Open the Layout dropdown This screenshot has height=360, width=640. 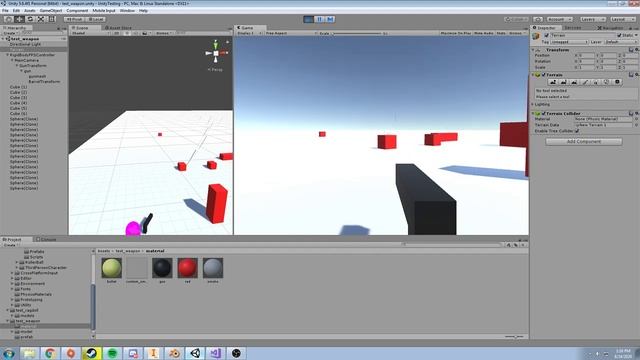[623, 19]
